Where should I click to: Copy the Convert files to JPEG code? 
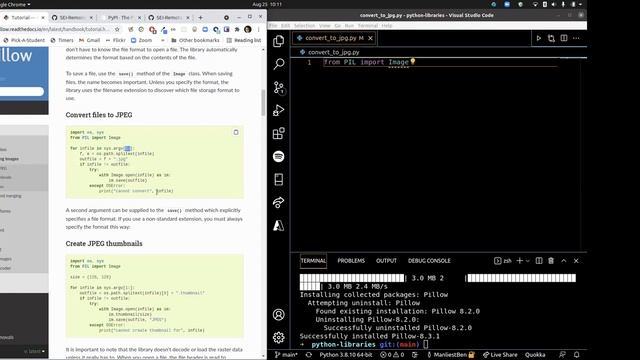tap(236, 132)
